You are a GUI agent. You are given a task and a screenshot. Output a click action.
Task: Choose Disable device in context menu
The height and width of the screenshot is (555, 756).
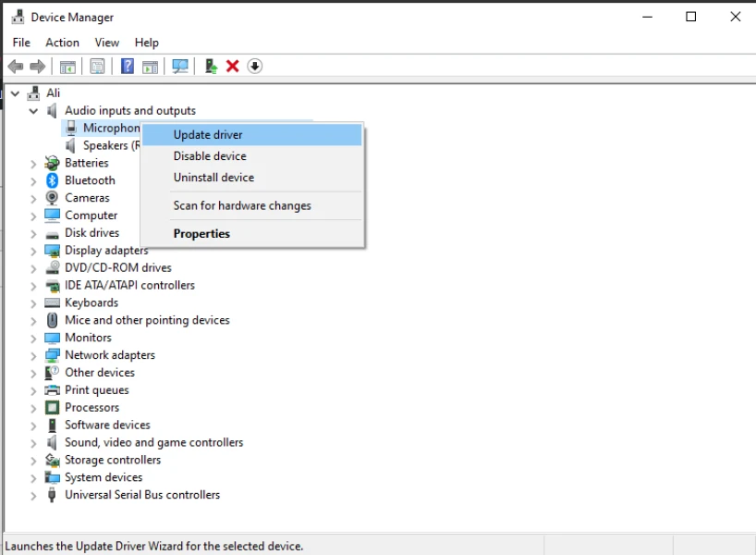point(210,156)
